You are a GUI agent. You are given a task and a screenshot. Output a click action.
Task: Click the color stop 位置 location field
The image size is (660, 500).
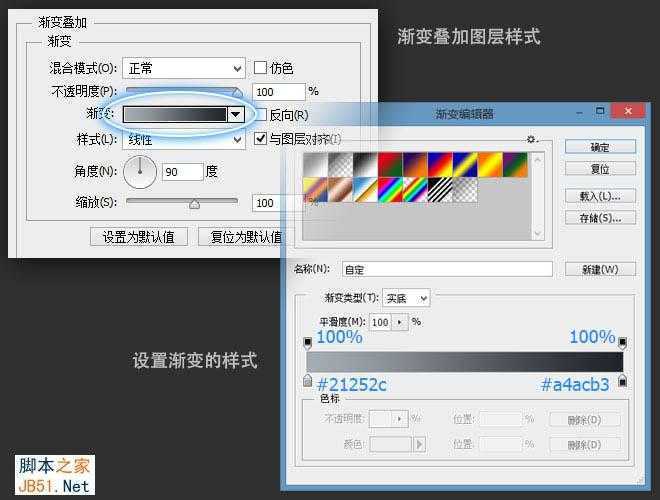(501, 444)
